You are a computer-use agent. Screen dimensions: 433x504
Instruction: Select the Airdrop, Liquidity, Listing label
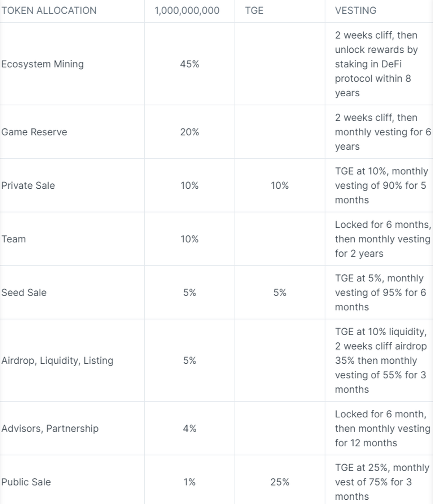[57, 360]
